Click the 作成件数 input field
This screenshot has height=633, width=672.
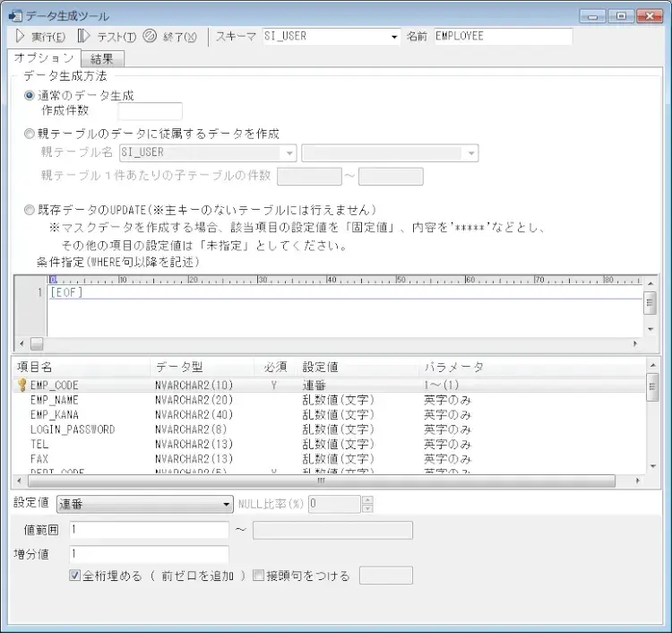pos(150,112)
